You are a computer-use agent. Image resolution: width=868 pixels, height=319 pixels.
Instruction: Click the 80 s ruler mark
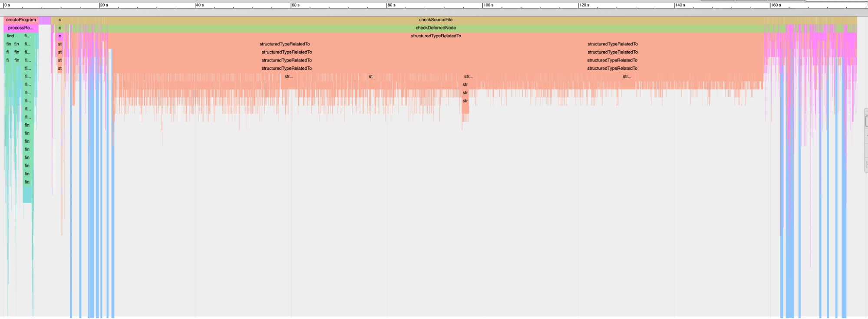(x=392, y=5)
